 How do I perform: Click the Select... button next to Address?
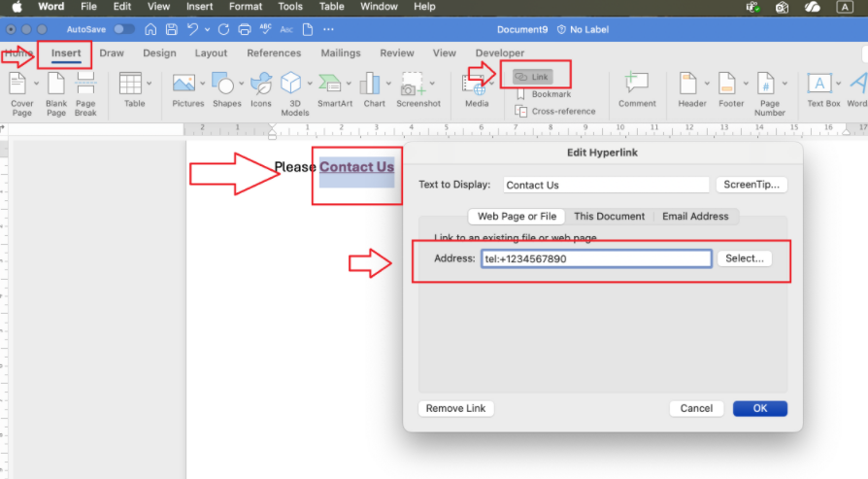pyautogui.click(x=744, y=258)
